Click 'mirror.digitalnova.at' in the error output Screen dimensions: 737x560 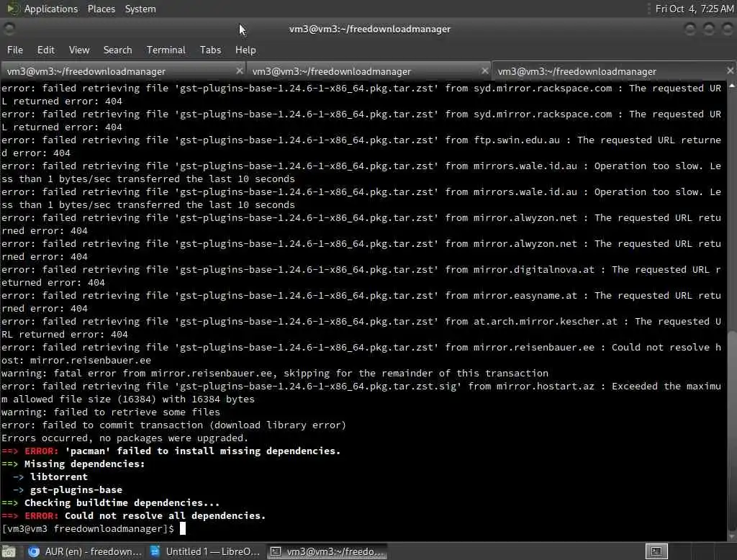pyautogui.click(x=533, y=269)
